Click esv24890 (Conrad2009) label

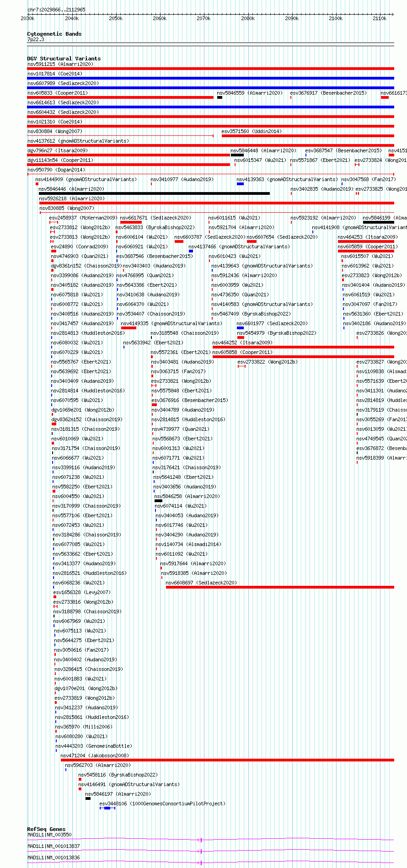pyautogui.click(x=80, y=246)
